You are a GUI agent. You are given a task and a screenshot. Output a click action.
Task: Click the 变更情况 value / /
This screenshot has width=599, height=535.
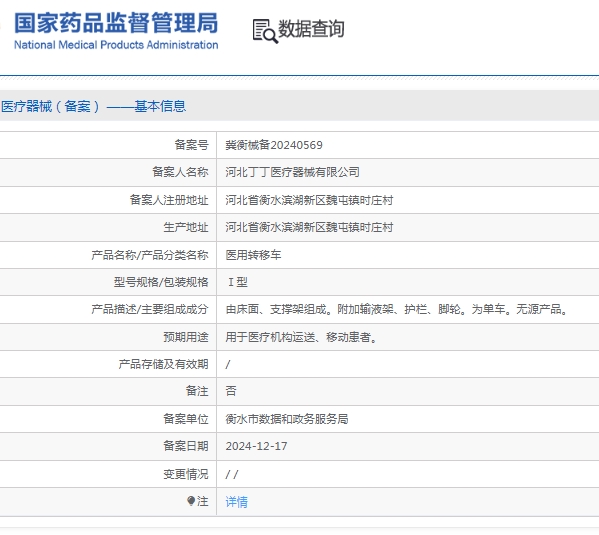232,475
